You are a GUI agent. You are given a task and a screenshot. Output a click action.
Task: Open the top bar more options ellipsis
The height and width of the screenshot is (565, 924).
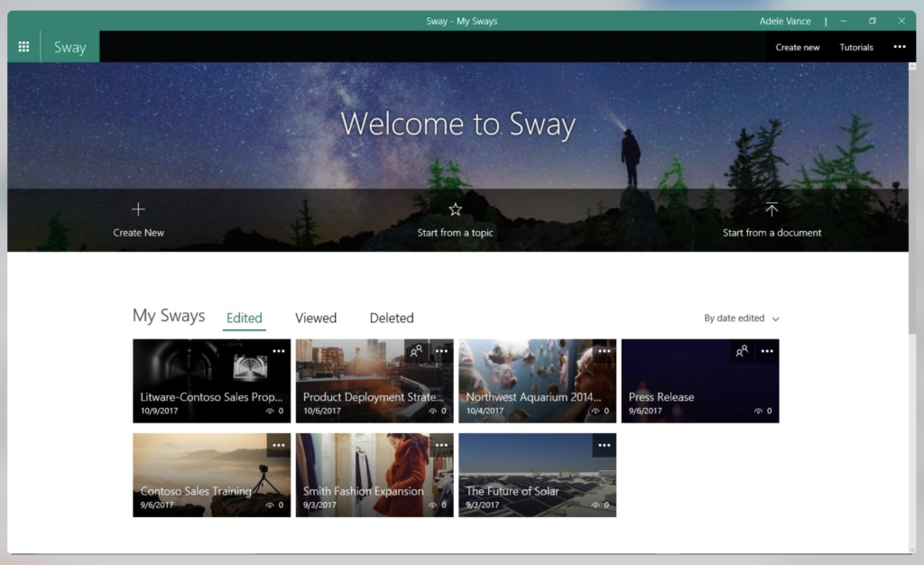tap(900, 47)
